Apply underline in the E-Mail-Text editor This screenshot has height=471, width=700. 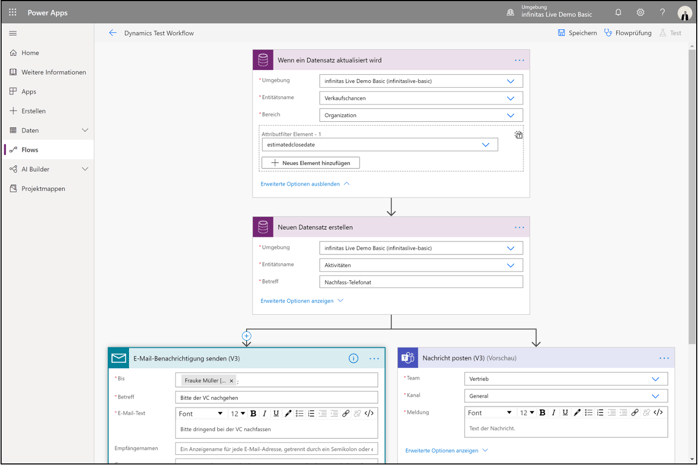pyautogui.click(x=276, y=414)
